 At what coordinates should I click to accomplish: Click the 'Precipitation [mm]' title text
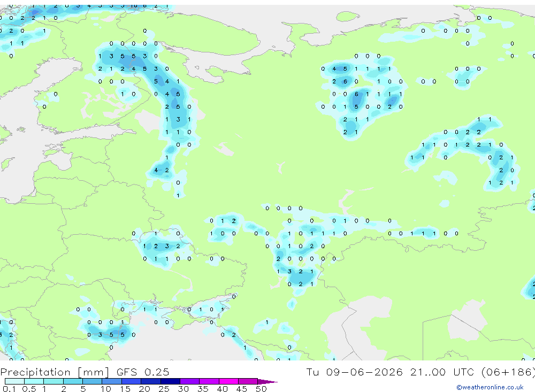55,372
